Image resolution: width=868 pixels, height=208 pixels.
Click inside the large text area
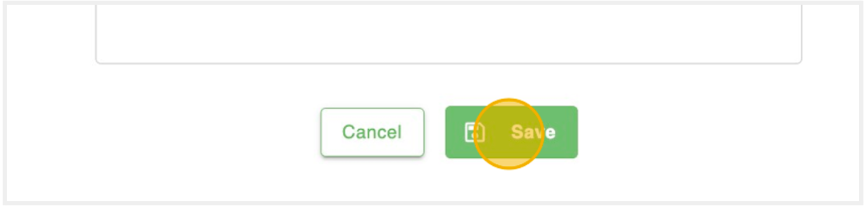(448, 33)
